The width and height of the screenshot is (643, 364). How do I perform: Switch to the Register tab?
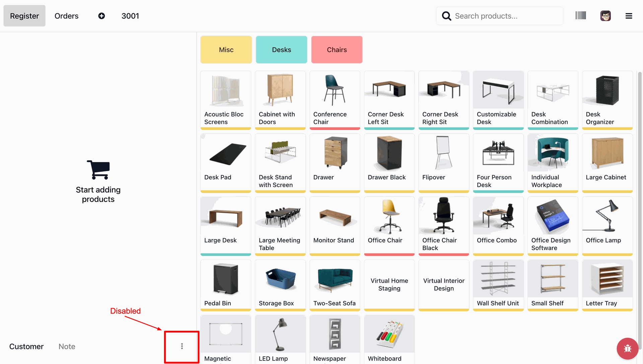point(24,16)
